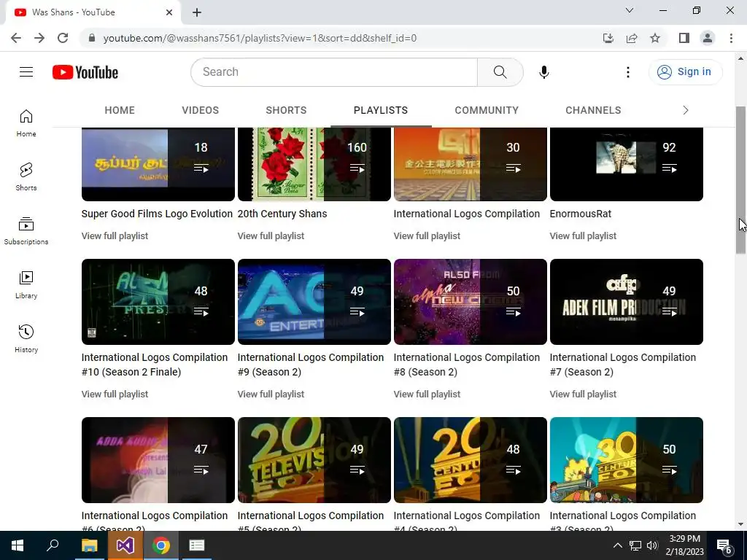747x560 pixels.
Task: Click the volume speaker tray icon
Action: click(x=652, y=545)
